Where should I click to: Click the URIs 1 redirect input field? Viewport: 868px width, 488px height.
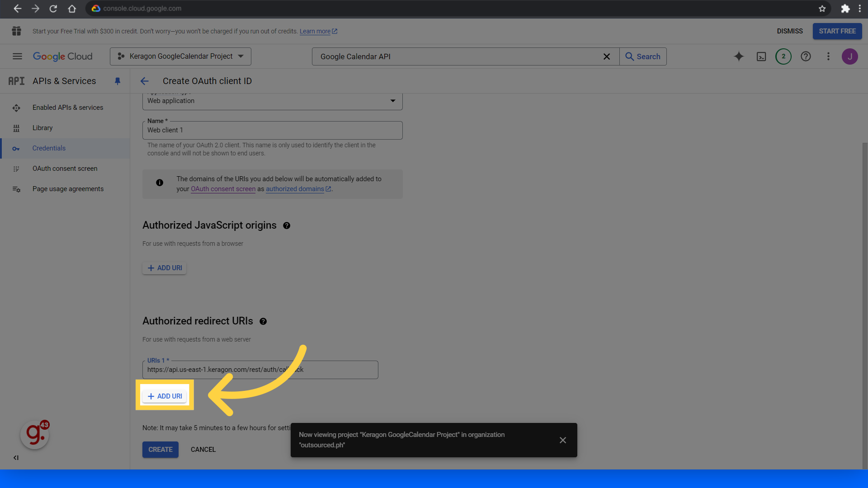tap(260, 370)
